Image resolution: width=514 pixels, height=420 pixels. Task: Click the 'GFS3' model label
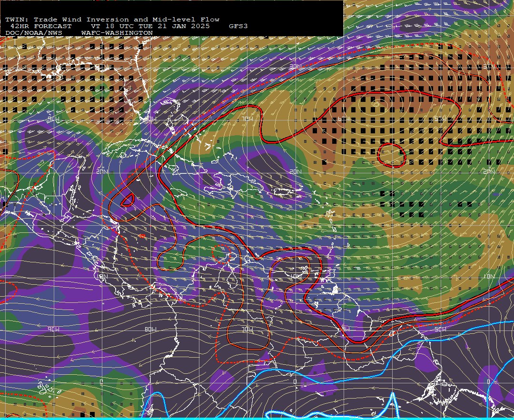[238, 26]
